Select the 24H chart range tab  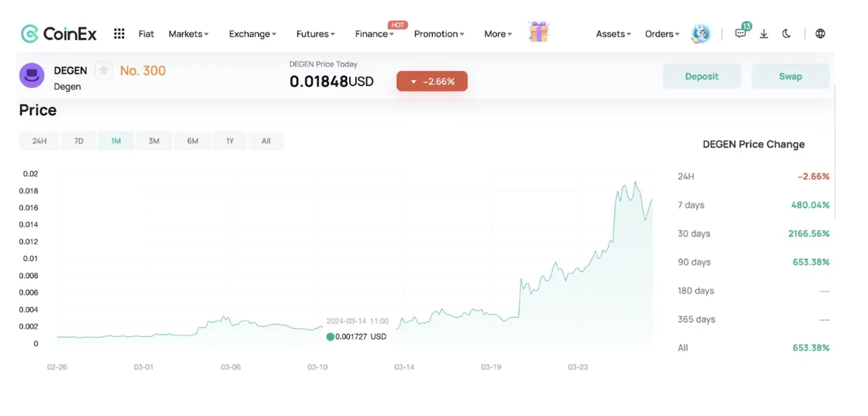tap(39, 141)
